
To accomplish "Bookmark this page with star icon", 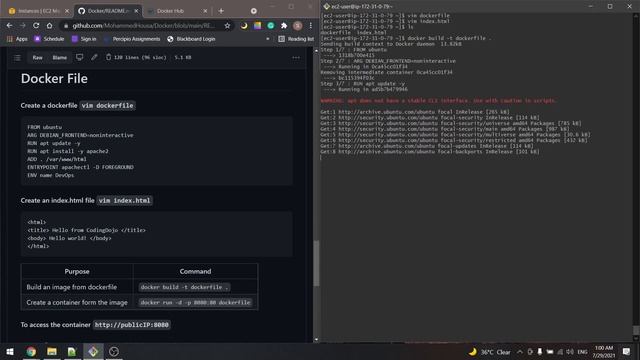I will 227,25.
